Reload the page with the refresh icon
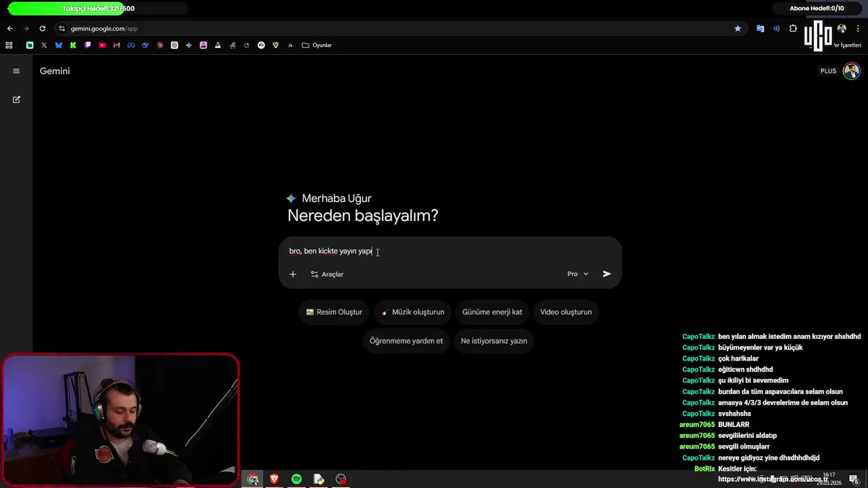 pyautogui.click(x=42, y=28)
